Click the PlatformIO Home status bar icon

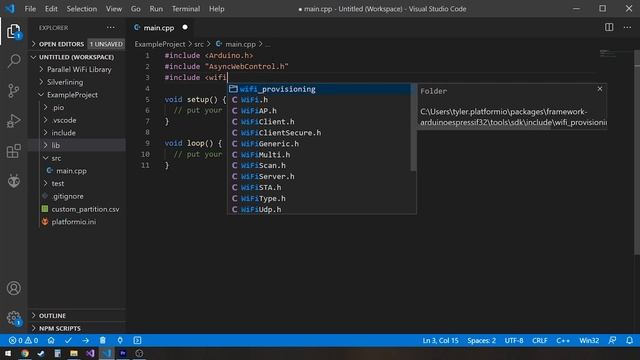coord(51,340)
